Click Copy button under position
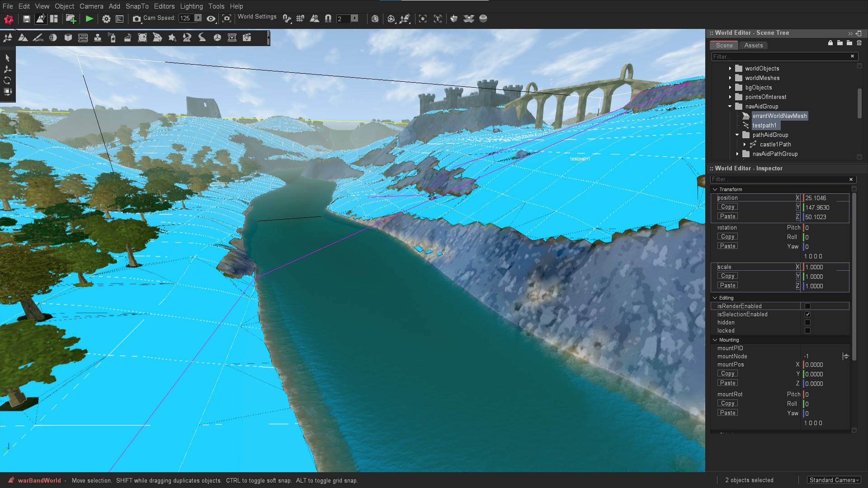 click(727, 207)
